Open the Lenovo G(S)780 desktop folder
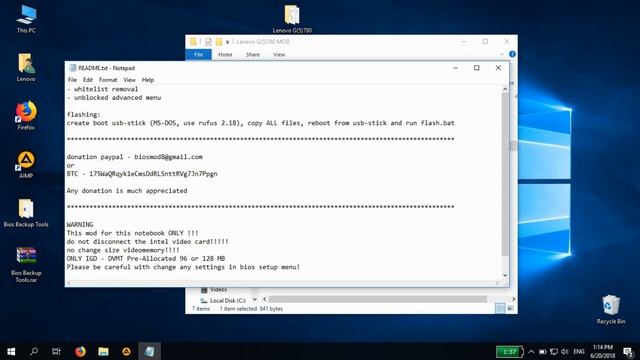The width and height of the screenshot is (640, 360). [292, 19]
